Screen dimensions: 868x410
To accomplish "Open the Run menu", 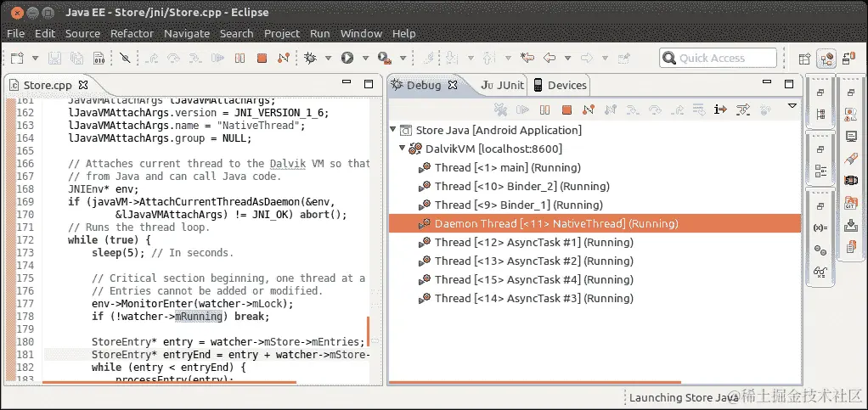I will [320, 33].
